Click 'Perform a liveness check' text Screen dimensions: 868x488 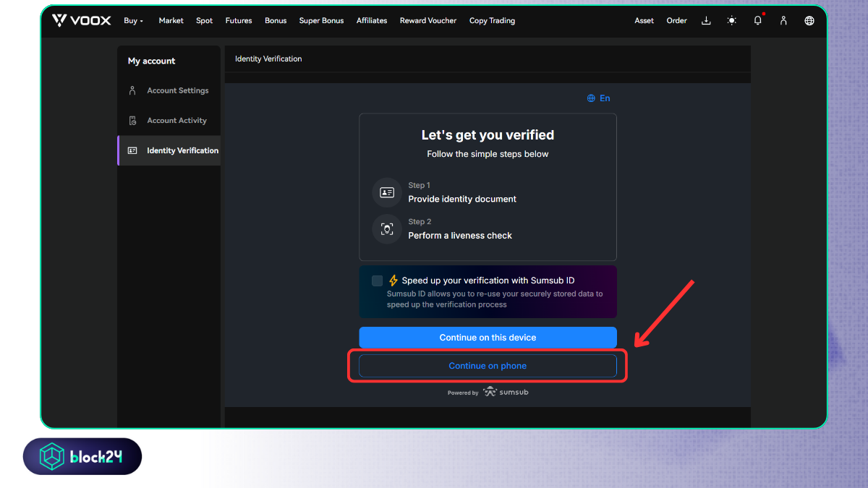click(460, 236)
